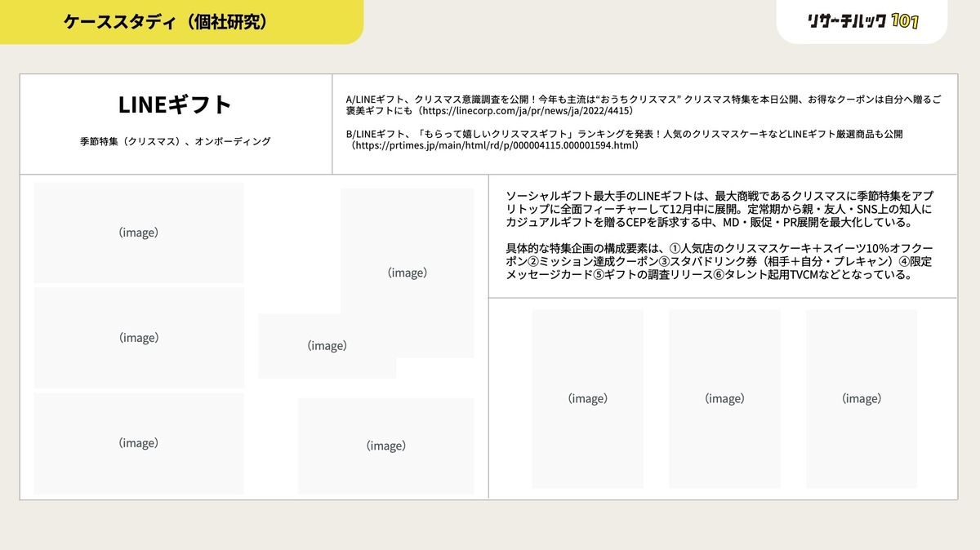Select the paragraph starting ソーシャルギフト最大手のLINEギフト
This screenshot has width=980, height=550.
pos(720,210)
